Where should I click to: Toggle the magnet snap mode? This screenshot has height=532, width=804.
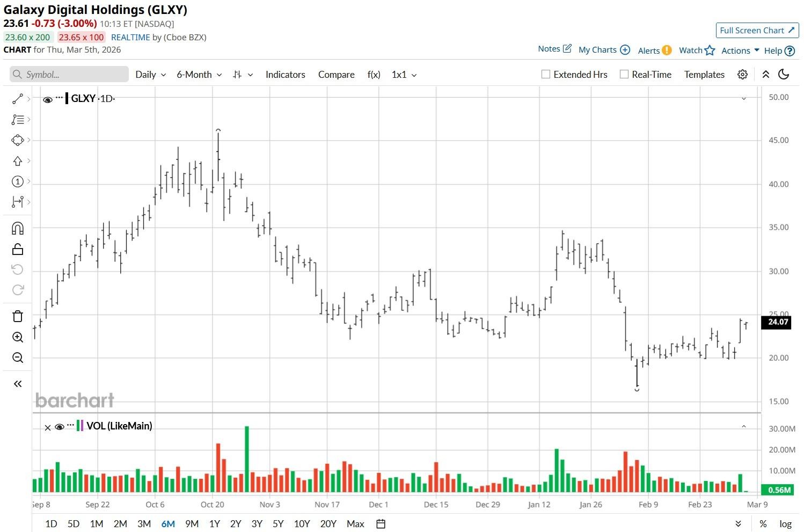18,229
